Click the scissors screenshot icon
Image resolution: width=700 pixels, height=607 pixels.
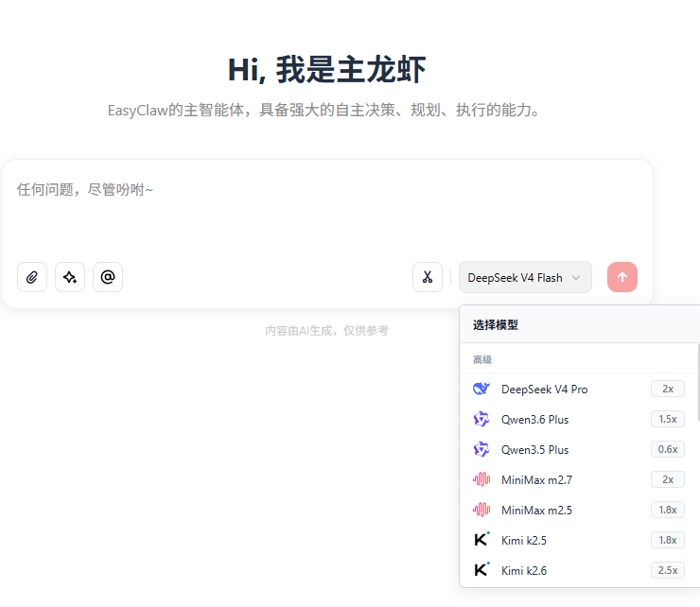coord(428,277)
